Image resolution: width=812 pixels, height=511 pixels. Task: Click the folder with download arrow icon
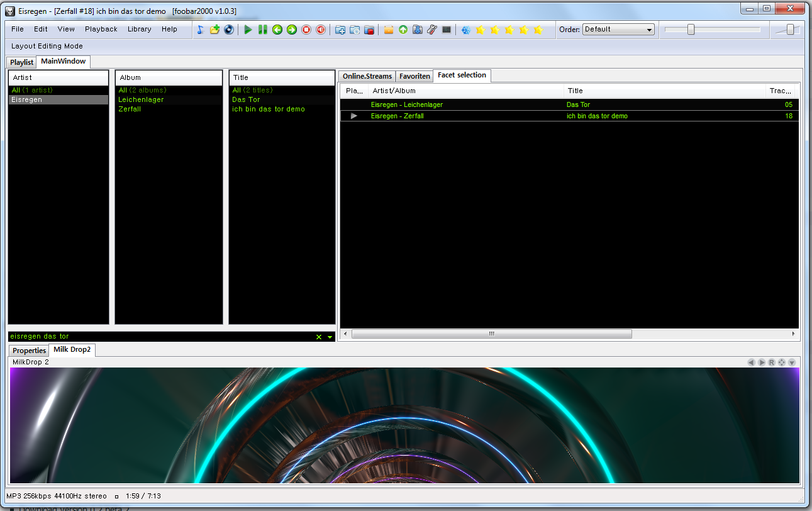point(418,30)
